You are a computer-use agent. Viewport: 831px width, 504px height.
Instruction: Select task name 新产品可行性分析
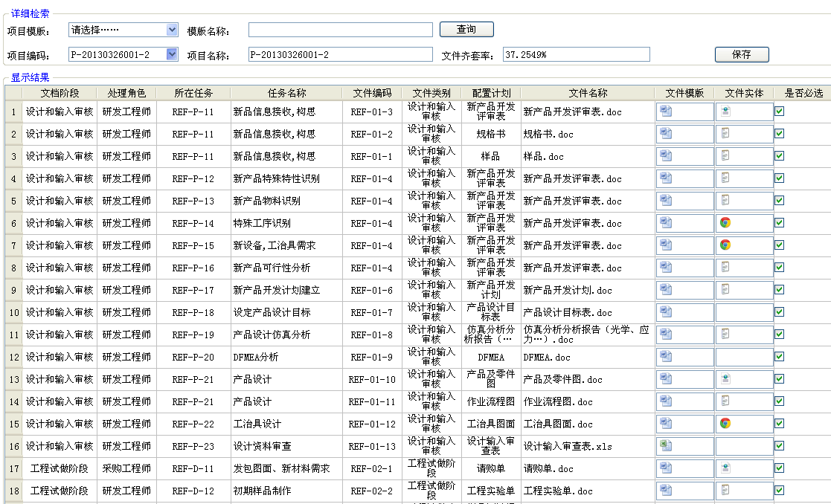[x=272, y=268]
